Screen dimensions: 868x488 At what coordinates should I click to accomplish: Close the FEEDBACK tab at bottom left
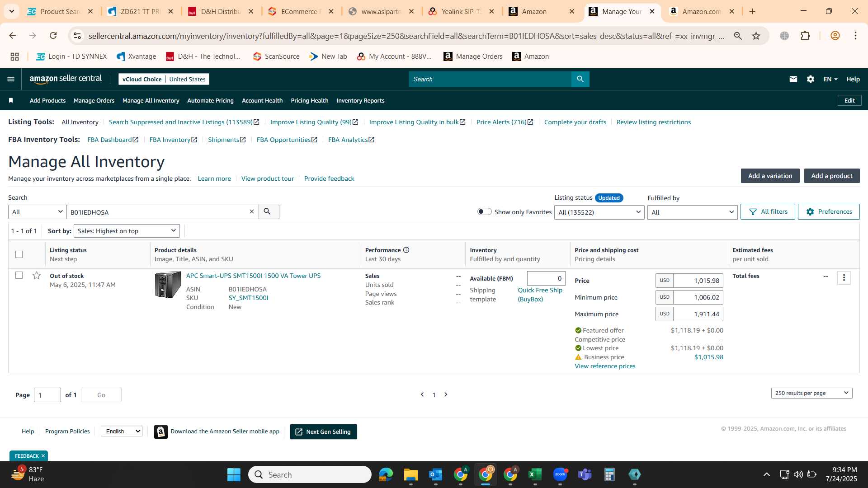(x=43, y=456)
